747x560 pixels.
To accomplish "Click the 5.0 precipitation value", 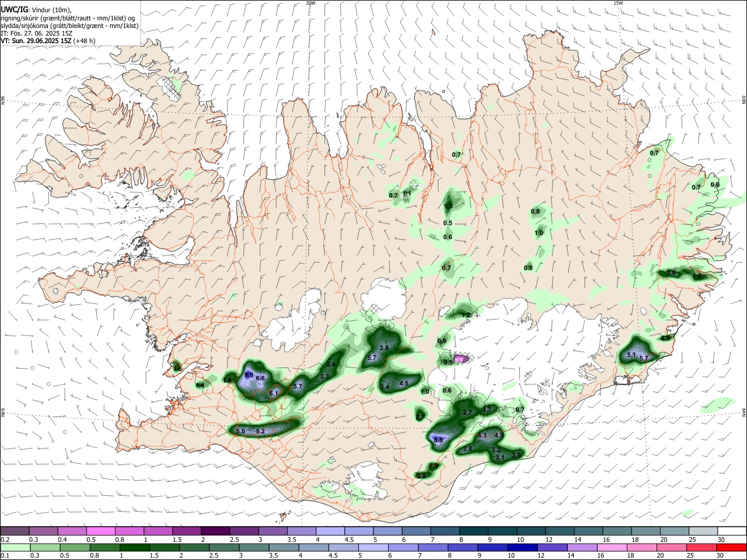I will coord(240,431).
